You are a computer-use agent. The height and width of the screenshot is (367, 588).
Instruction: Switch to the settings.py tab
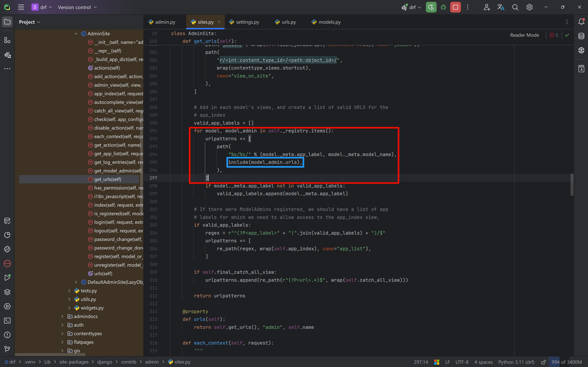247,22
